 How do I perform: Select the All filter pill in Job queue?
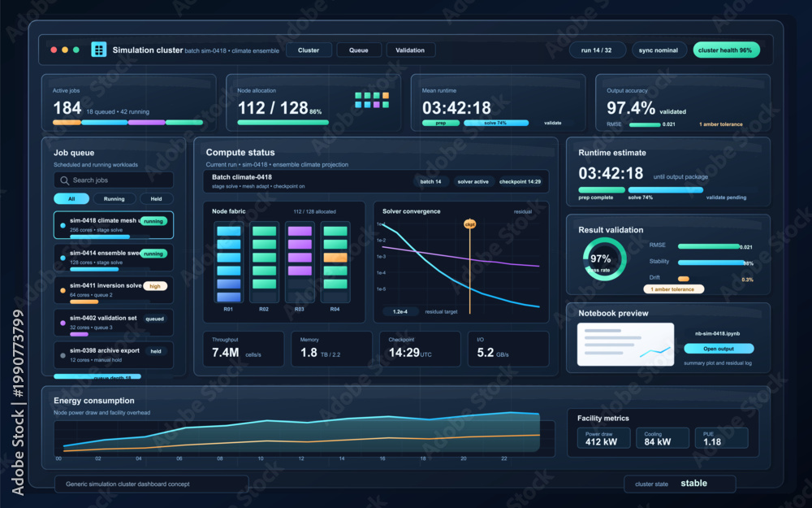pyautogui.click(x=71, y=199)
